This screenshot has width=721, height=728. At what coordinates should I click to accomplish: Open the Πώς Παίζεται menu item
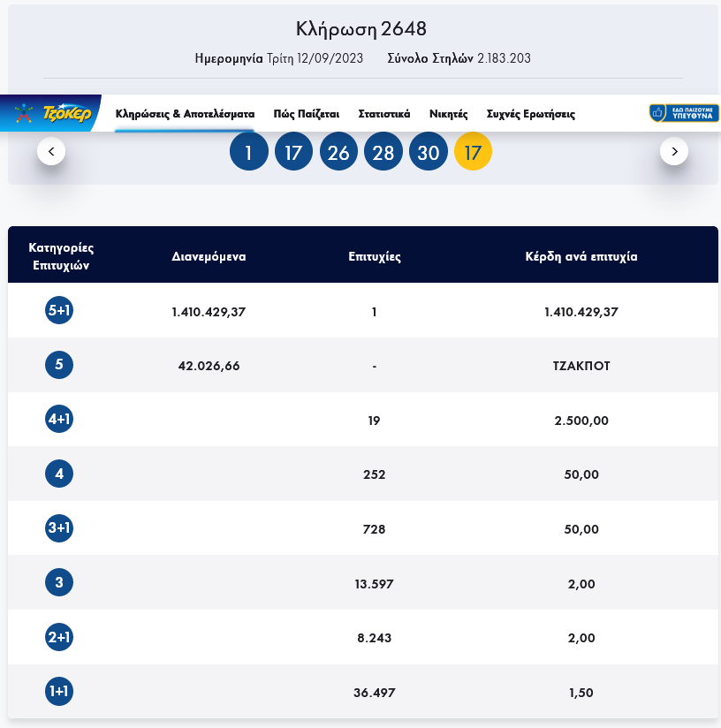(306, 114)
